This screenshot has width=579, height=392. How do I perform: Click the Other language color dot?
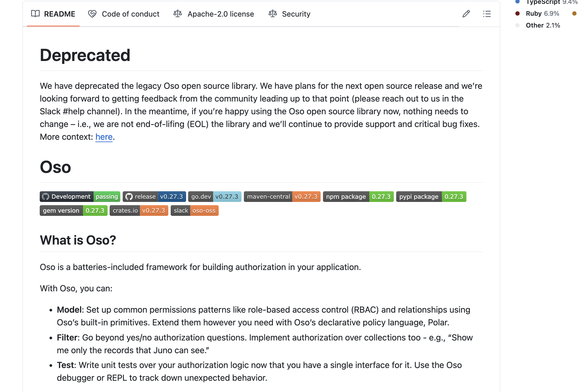point(517,25)
